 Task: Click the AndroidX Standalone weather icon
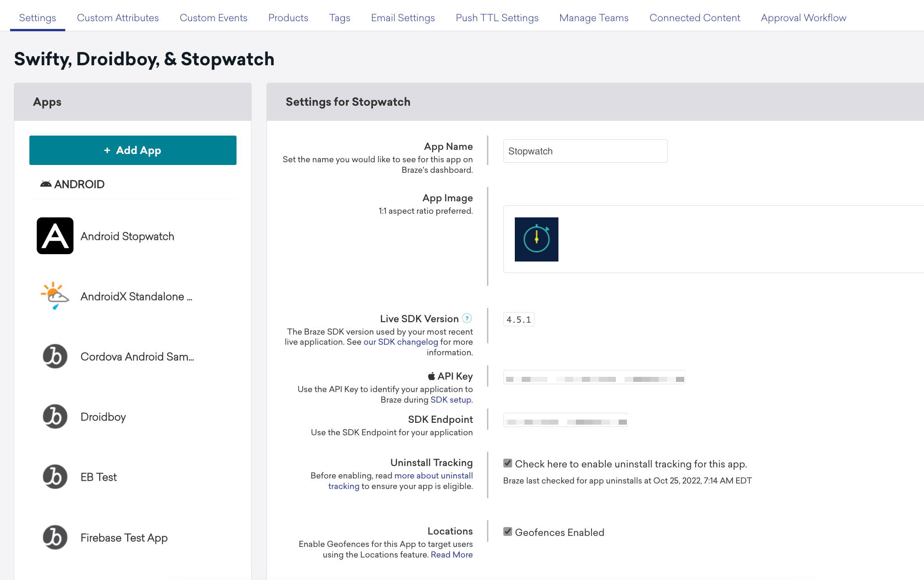pyautogui.click(x=55, y=296)
